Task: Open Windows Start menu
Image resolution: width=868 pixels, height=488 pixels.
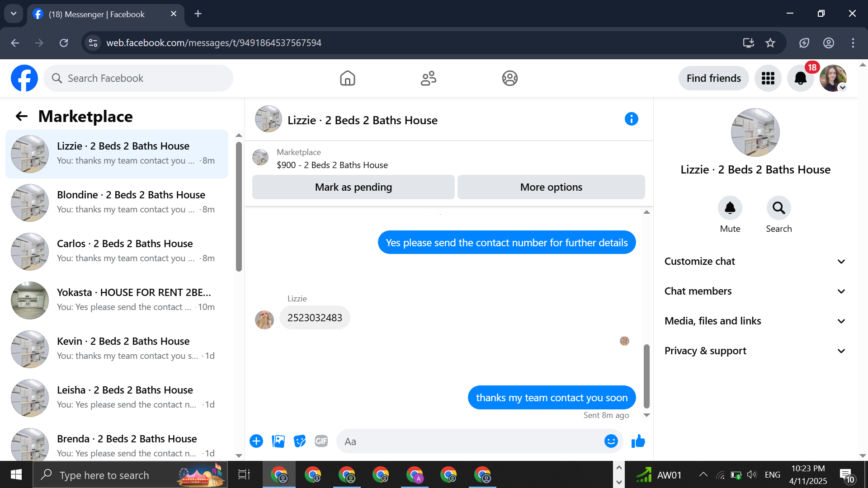Action: tap(16, 475)
